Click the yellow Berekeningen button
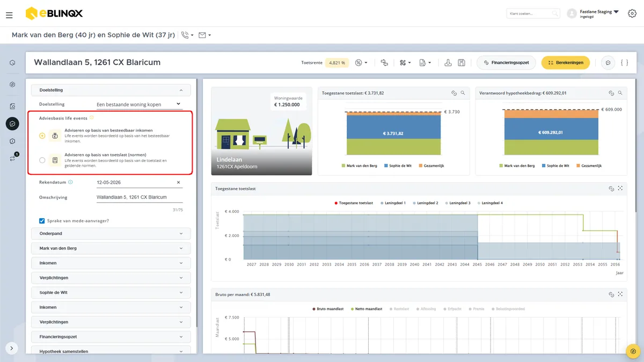Viewport: 644px width, 362px height. [x=566, y=63]
